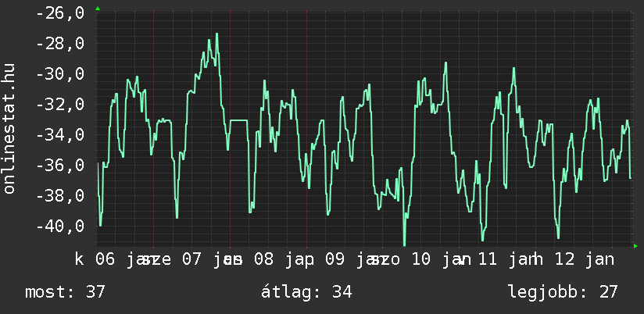Pick the '12 jan' date label
Image resolution: width=644 pixels, height=314 pixels.
(x=583, y=259)
